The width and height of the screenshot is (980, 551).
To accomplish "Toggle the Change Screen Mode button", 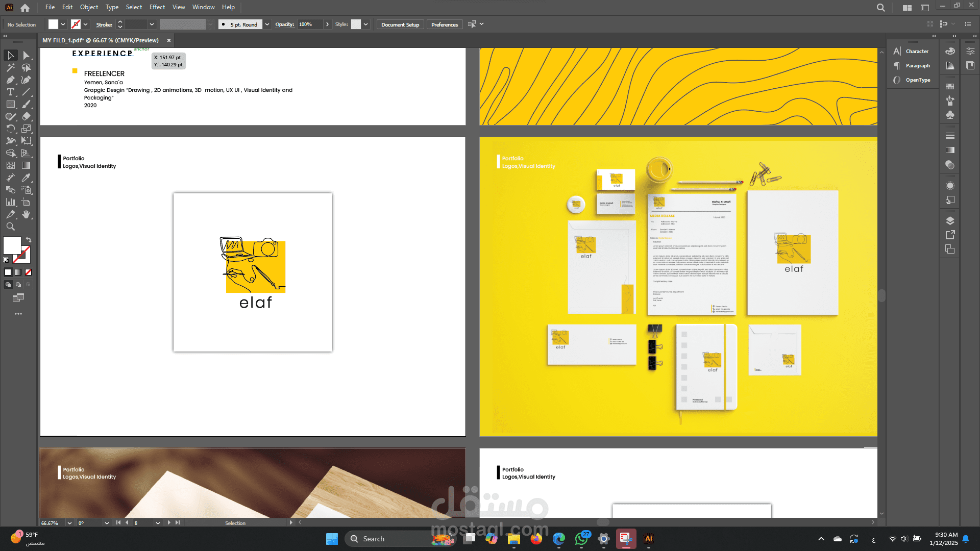I will click(18, 297).
